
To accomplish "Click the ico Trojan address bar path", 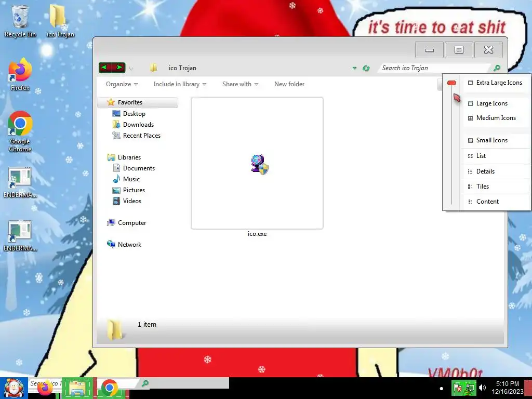I will pos(182,68).
